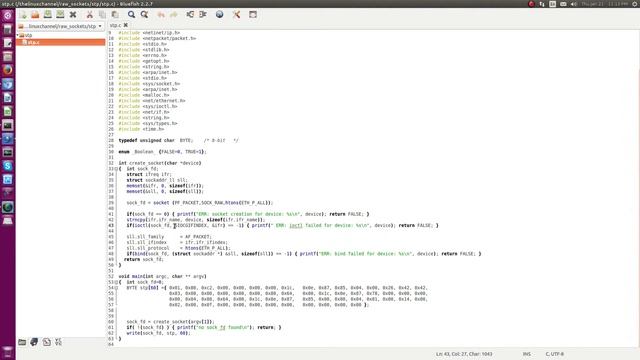Click 'typedef unsigned char' on line 28

(146, 140)
